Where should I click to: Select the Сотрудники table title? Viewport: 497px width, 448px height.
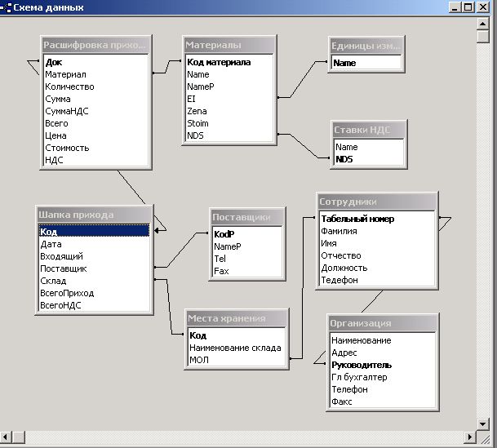tap(377, 202)
